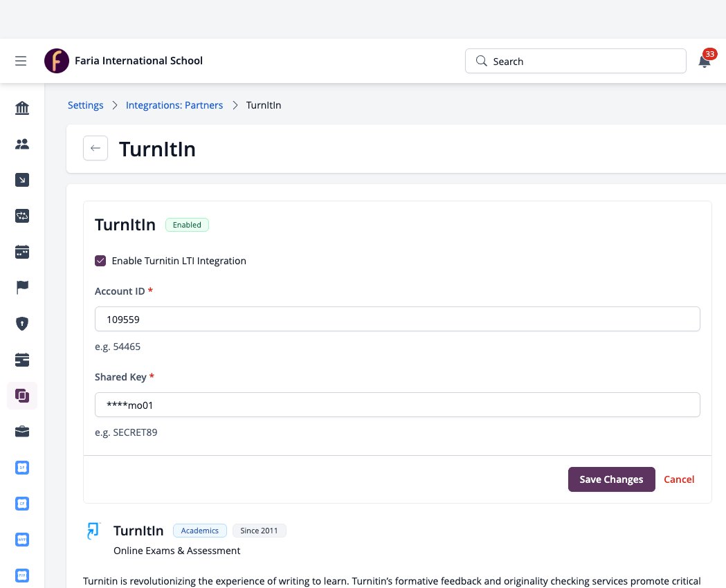Screen dimensions: 726x588
Task: Open notifications bell with 33 alerts
Action: point(705,61)
